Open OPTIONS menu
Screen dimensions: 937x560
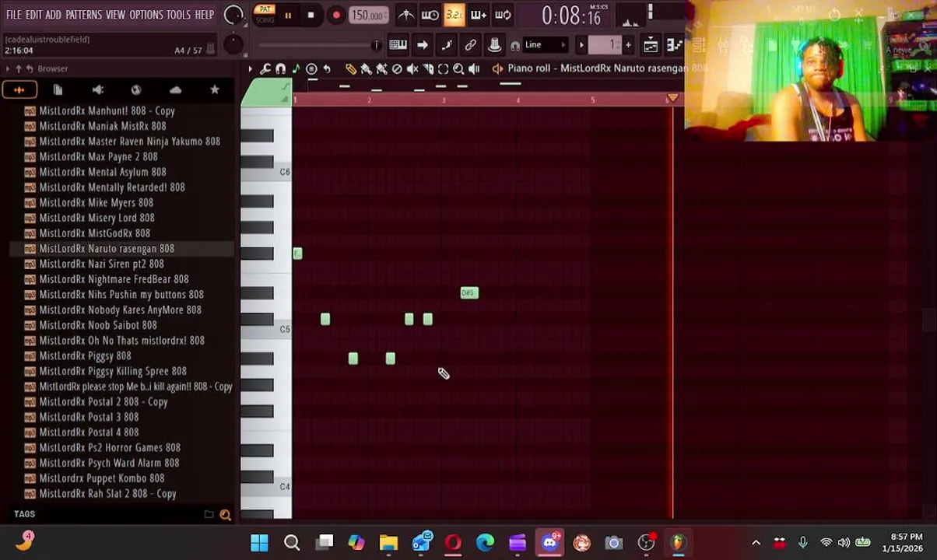[146, 15]
